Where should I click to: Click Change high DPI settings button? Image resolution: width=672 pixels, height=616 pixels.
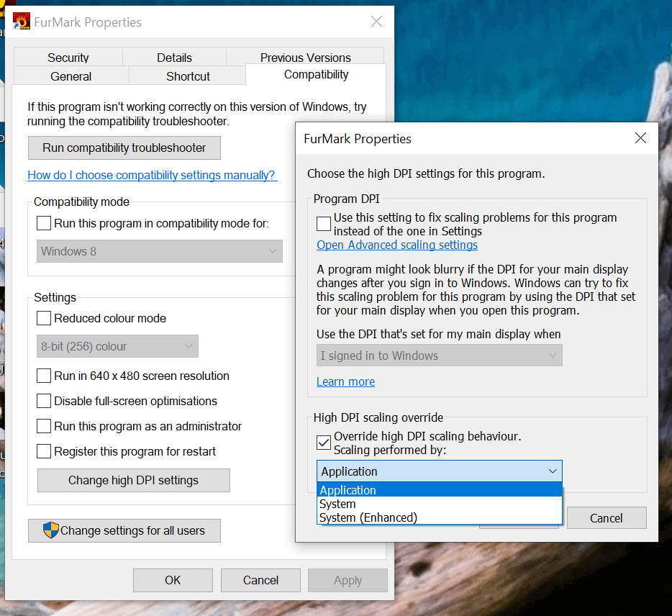[134, 480]
